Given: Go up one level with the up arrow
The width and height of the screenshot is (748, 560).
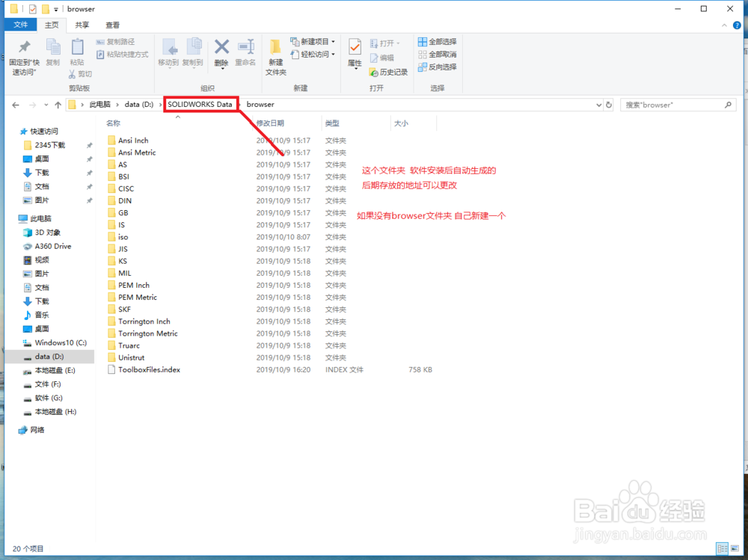Looking at the screenshot, I should (x=58, y=105).
